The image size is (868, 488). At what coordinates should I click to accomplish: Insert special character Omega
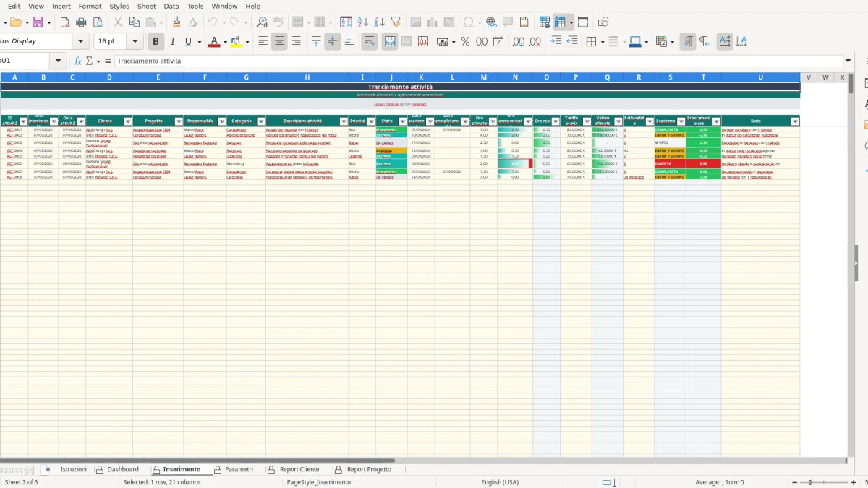pos(469,22)
